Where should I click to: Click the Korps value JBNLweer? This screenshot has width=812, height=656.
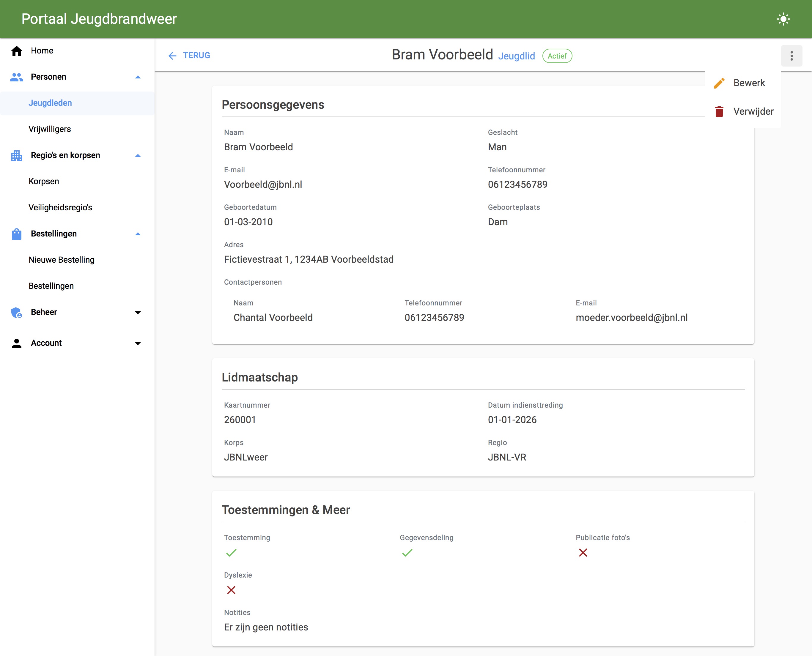[246, 457]
